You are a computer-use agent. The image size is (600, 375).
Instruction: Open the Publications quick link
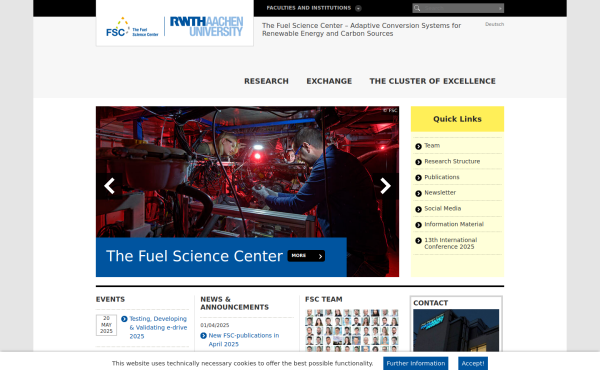click(x=442, y=177)
